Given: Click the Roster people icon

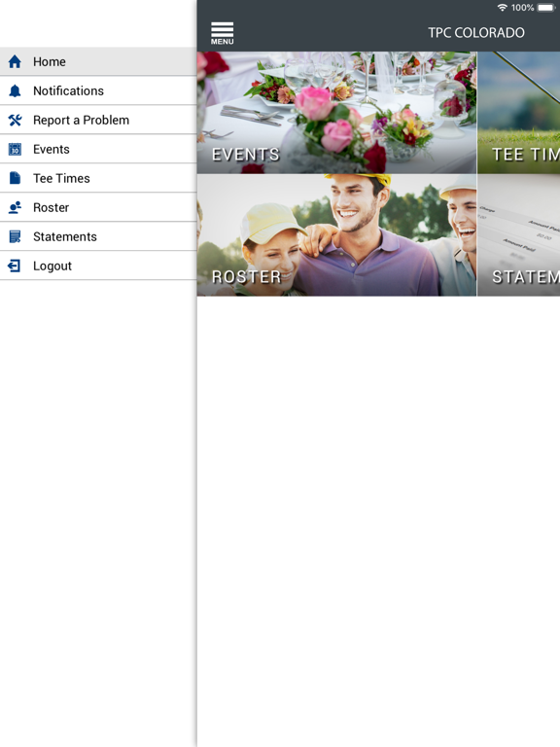Looking at the screenshot, I should point(15,207).
